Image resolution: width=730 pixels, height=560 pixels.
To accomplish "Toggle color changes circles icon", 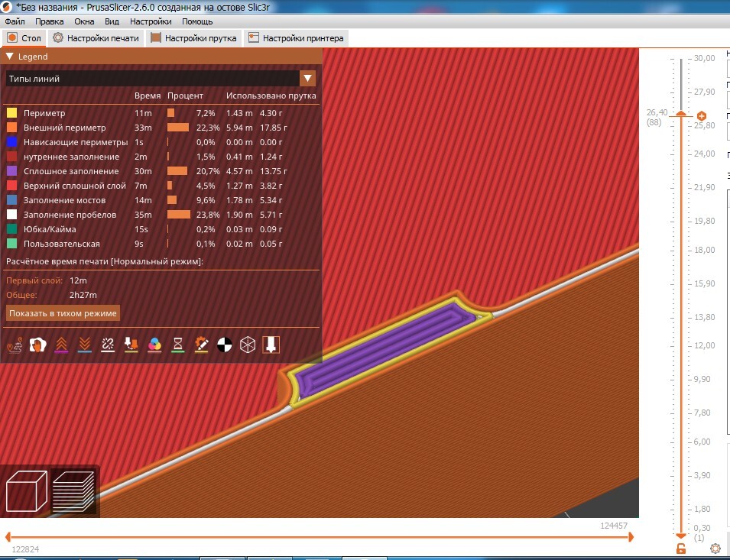I will (x=154, y=345).
